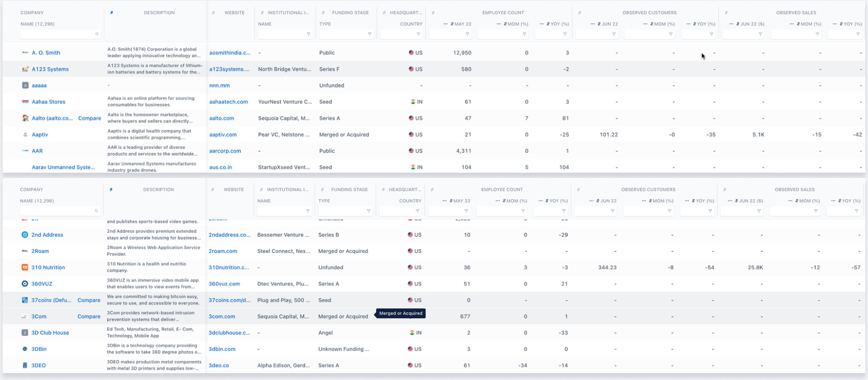The width and height of the screenshot is (868, 380).
Task: Click the 2nd Address round logo icon
Action: pos(25,235)
